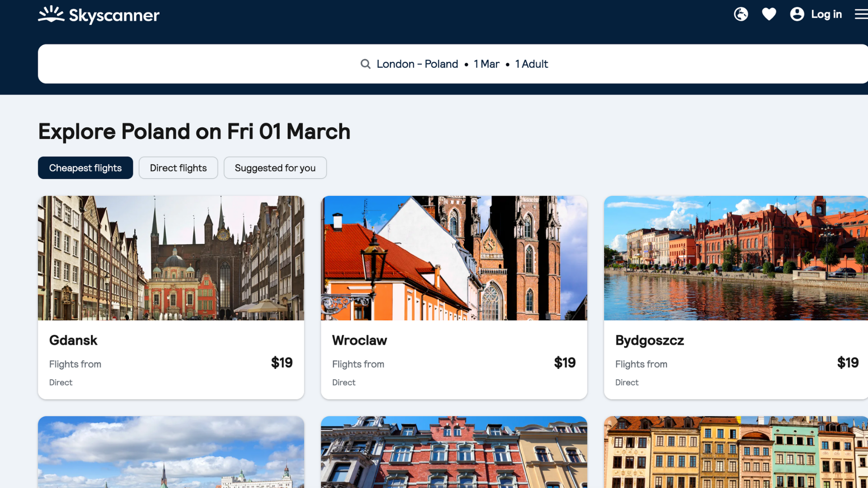
Task: Click the heart/saved trips icon
Action: (x=769, y=14)
